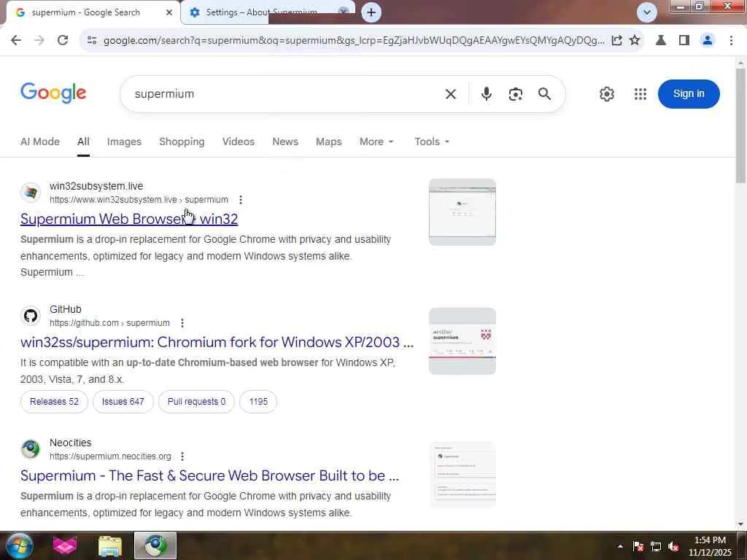Viewport: 747px width, 560px height.
Task: Open the tab search dropdown arrow
Action: [646, 12]
